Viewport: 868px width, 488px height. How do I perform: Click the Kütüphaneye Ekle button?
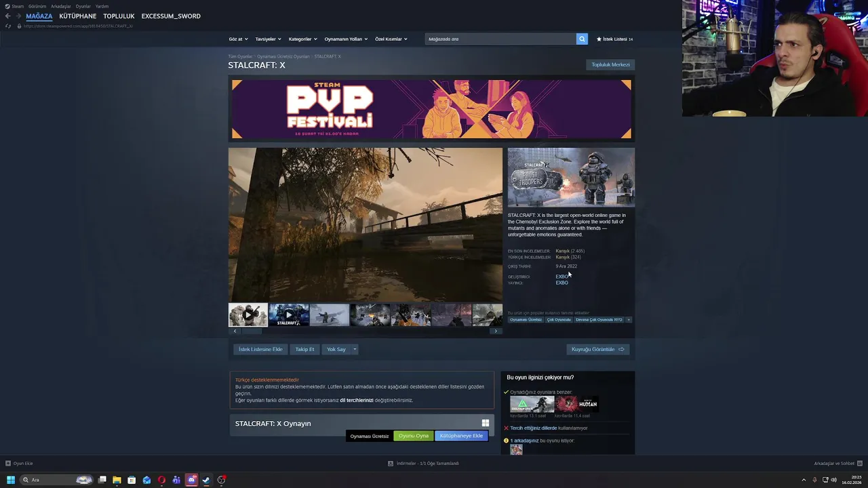(461, 436)
